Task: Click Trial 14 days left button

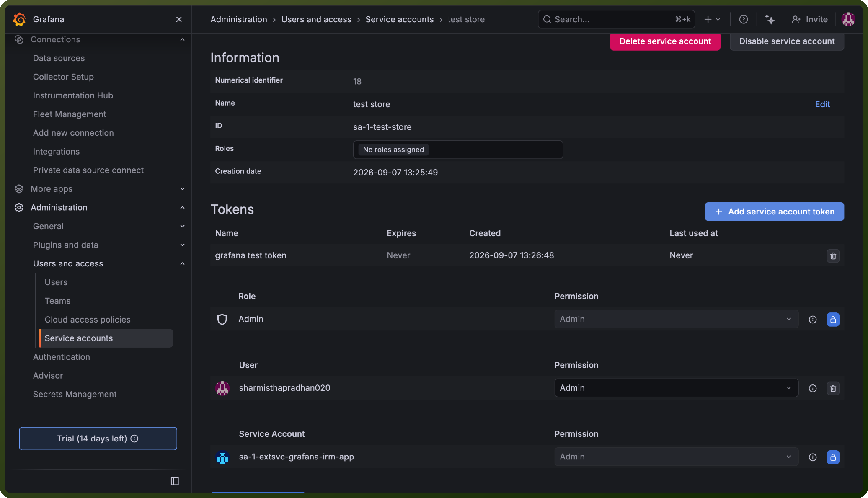Action: 98,439
